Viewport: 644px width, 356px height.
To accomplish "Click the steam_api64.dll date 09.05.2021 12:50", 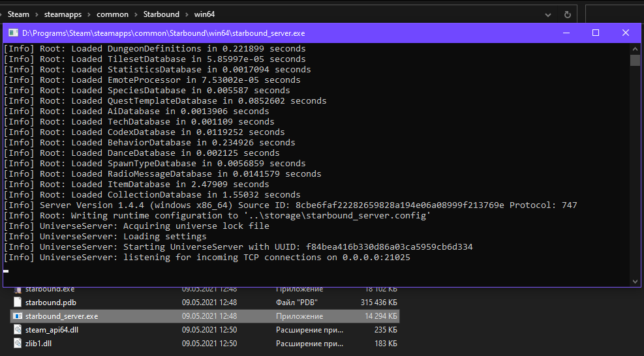I will point(209,330).
